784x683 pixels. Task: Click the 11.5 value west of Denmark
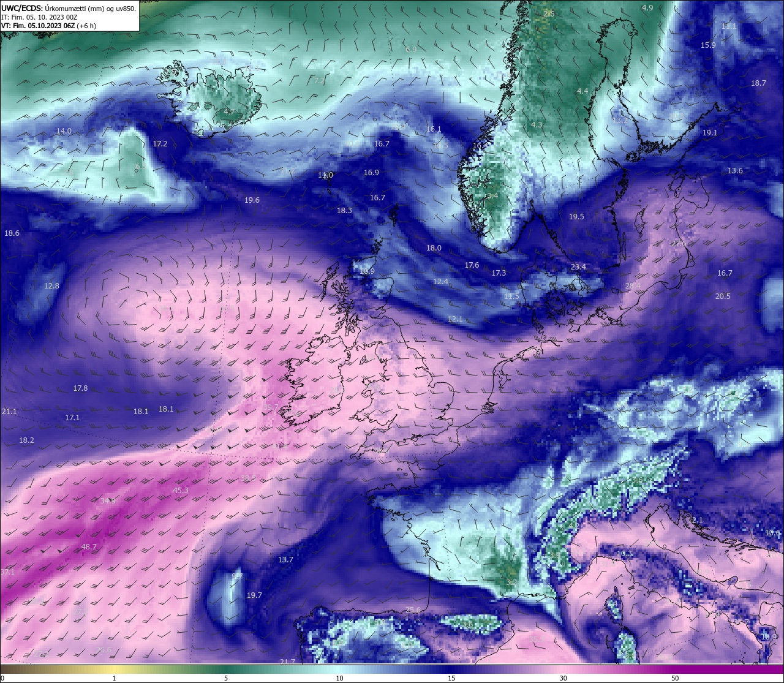(x=511, y=296)
